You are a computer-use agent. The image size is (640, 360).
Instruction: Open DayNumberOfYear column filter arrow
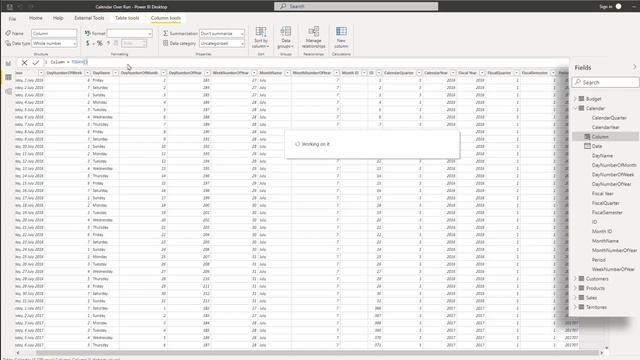207,73
